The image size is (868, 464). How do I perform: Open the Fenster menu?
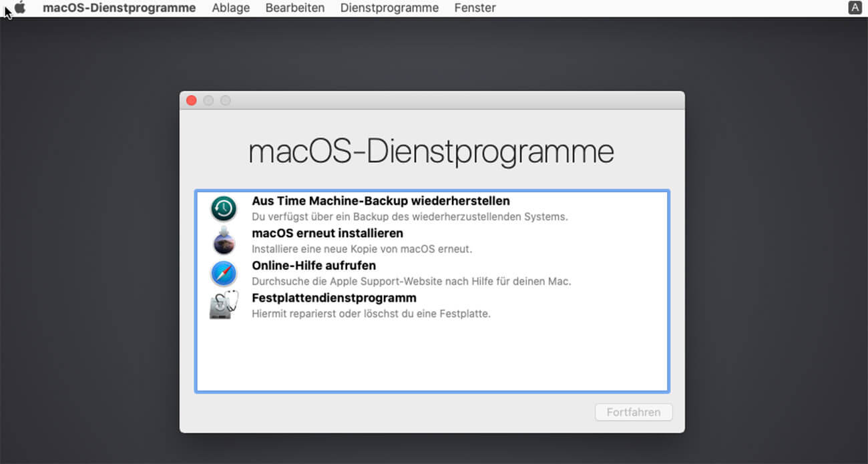[x=475, y=8]
